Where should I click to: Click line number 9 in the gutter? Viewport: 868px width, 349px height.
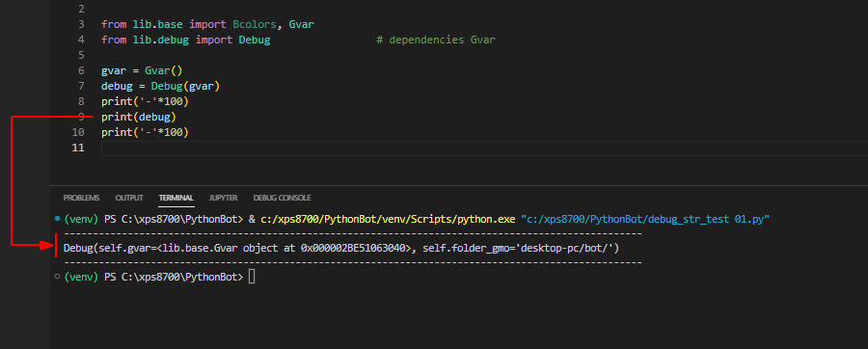(81, 117)
